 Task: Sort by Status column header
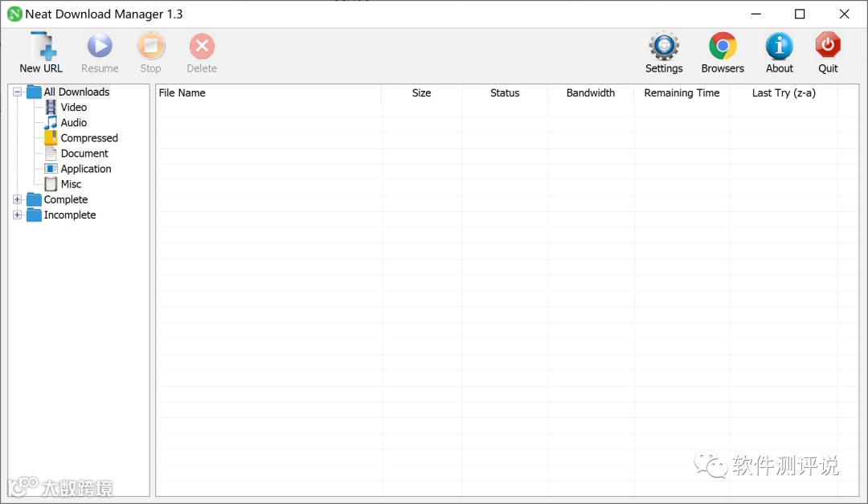505,93
